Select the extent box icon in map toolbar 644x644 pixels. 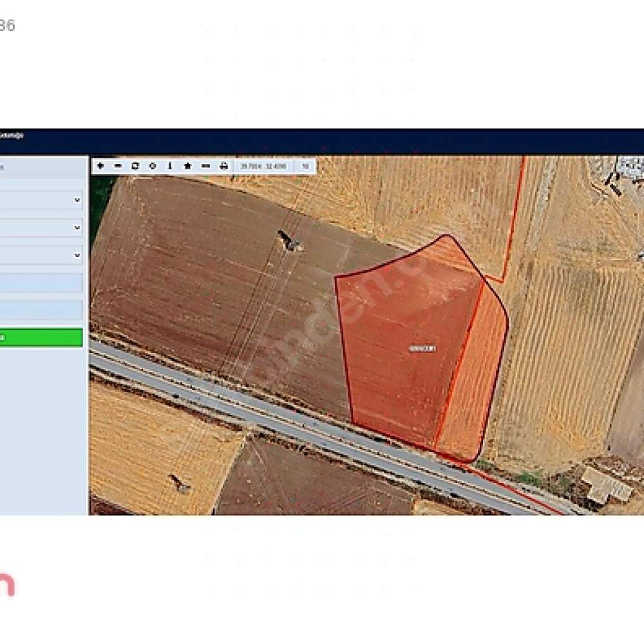click(135, 166)
